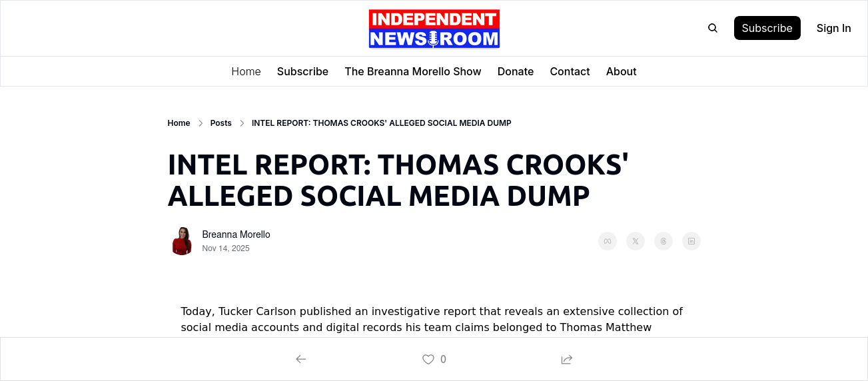The height and width of the screenshot is (381, 868).
Task: Click the Home breadcrumb link
Action: click(179, 123)
